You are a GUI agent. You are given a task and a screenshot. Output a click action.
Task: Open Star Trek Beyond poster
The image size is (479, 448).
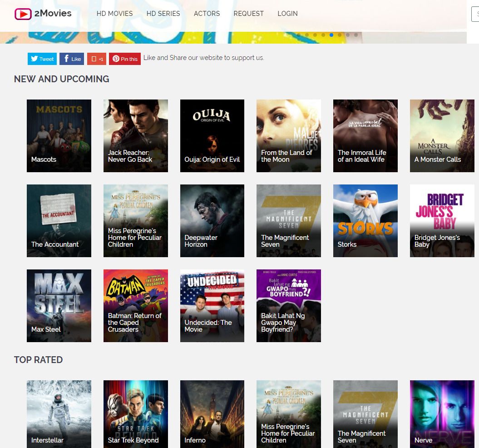(136, 414)
